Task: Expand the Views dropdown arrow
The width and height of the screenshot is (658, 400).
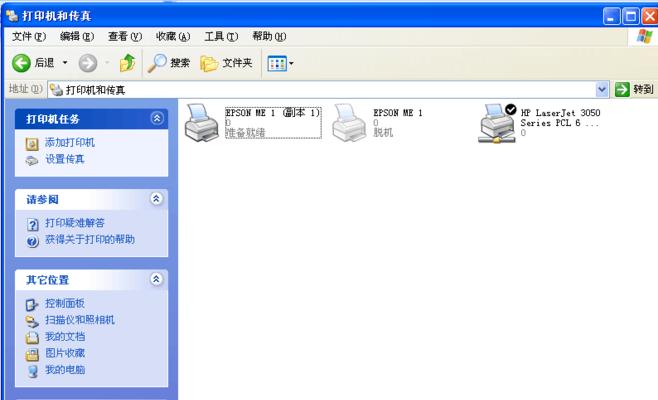Action: pos(291,63)
